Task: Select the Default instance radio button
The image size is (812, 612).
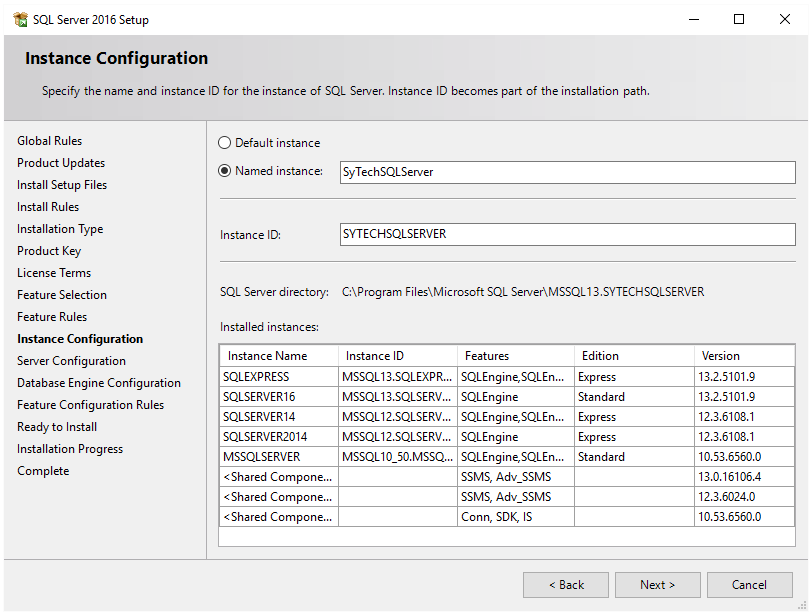Action: pyautogui.click(x=224, y=143)
